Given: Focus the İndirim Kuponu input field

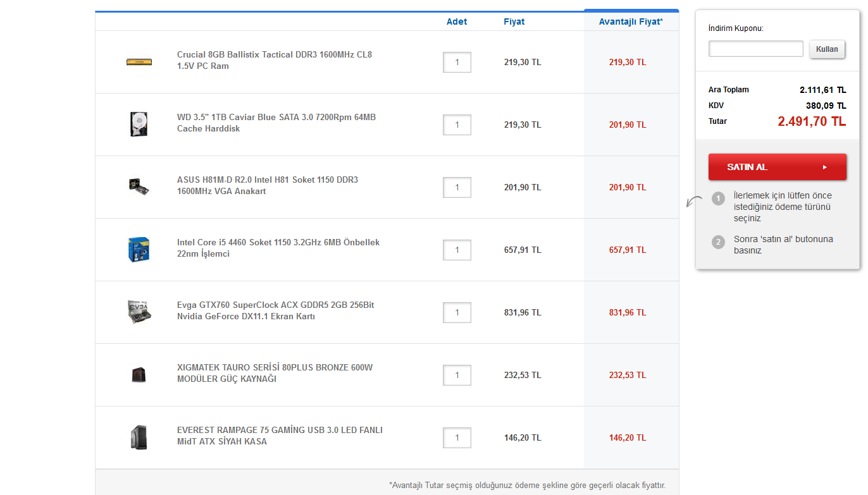Looking at the screenshot, I should tap(756, 49).
